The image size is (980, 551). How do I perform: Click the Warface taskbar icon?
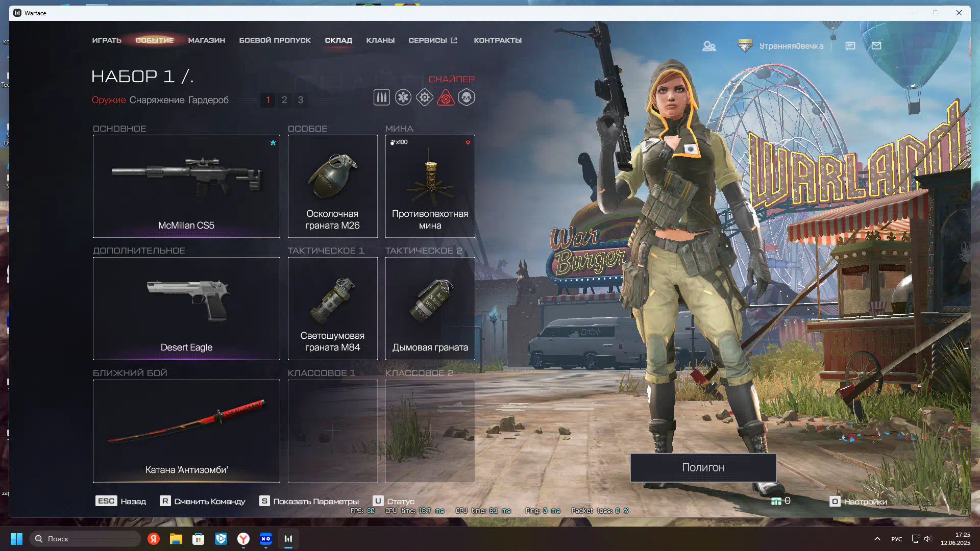[x=288, y=539]
